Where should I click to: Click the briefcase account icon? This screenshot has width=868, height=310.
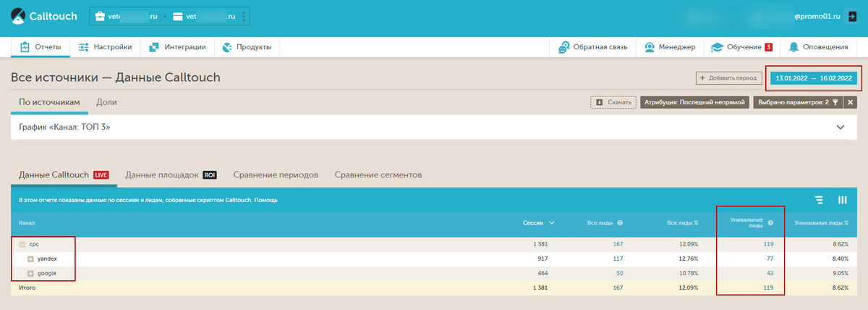point(101,17)
